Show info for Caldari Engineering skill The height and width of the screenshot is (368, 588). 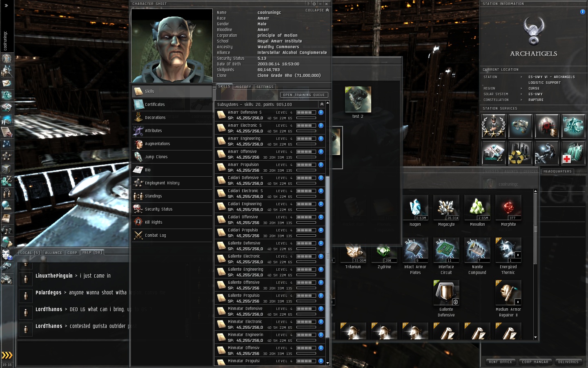(x=321, y=204)
